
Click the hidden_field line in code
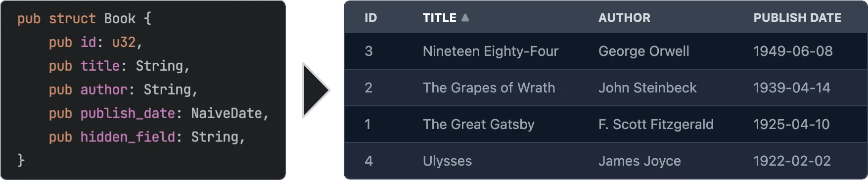point(147,137)
